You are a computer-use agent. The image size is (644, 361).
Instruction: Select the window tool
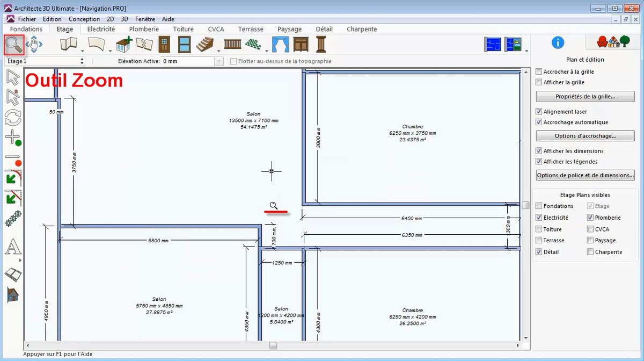tap(184, 44)
